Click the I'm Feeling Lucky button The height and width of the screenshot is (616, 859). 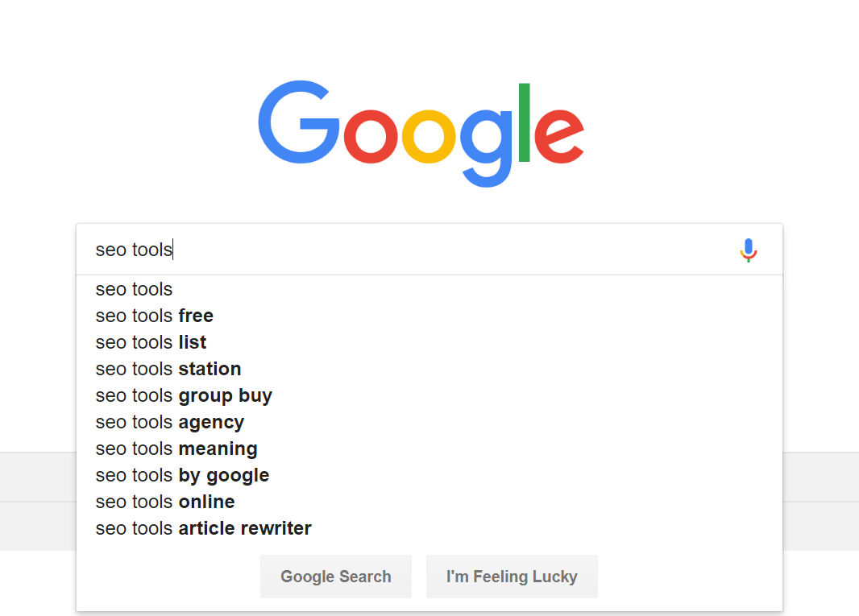tap(512, 577)
